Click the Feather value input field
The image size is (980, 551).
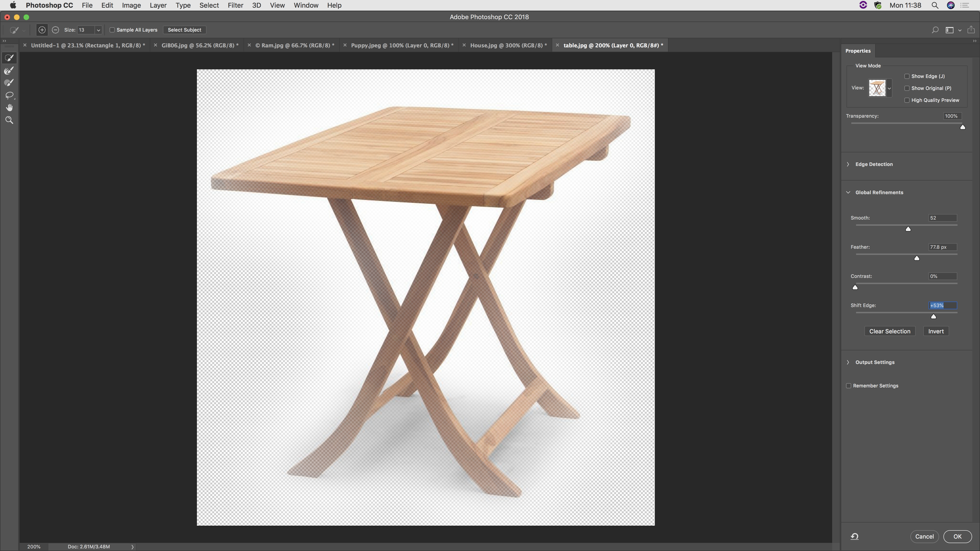942,247
